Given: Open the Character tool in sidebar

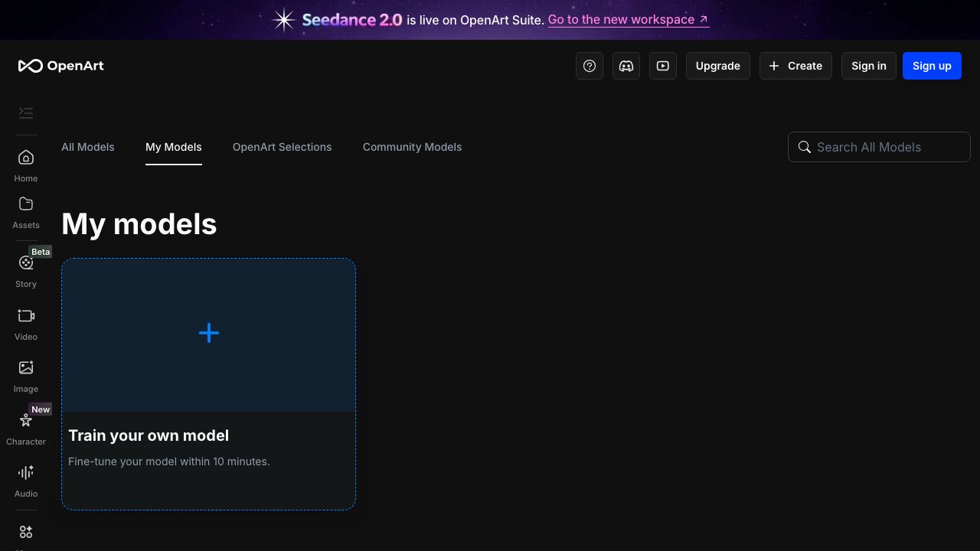Looking at the screenshot, I should 26,429.
